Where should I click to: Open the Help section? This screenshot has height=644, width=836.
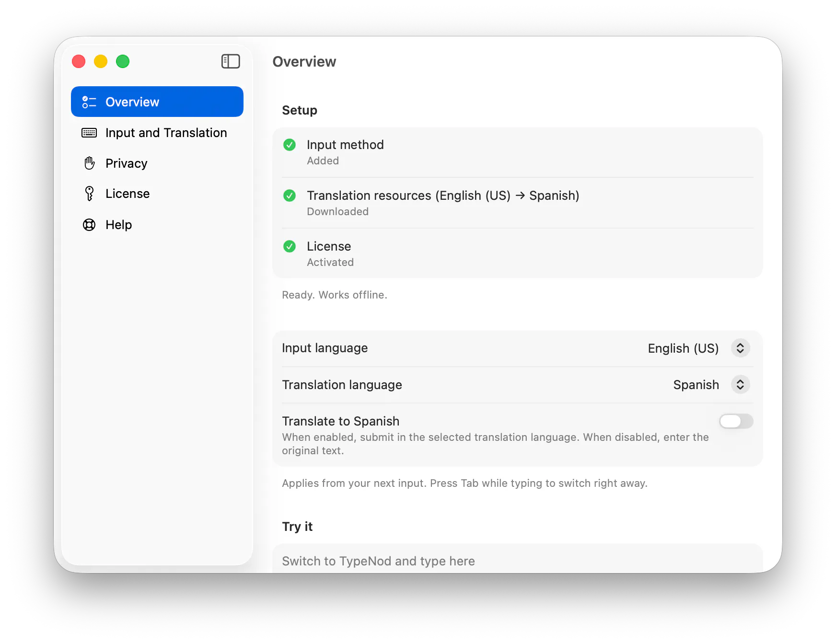(157, 225)
